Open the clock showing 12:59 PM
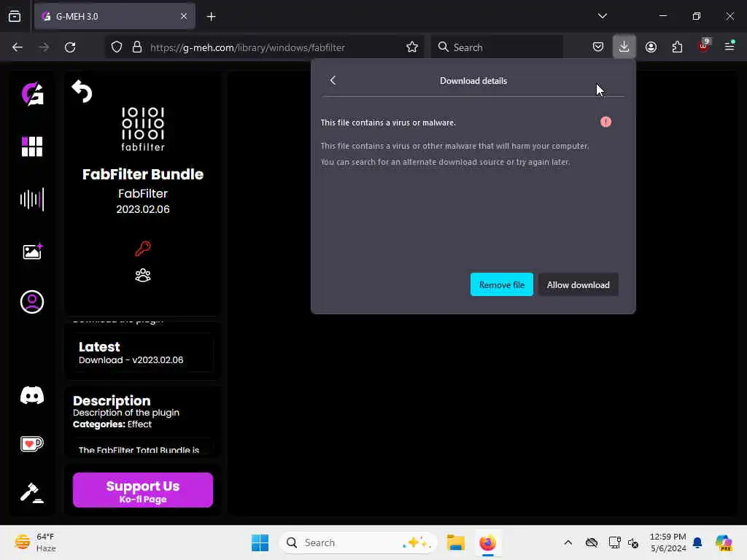747x560 pixels. 668,542
